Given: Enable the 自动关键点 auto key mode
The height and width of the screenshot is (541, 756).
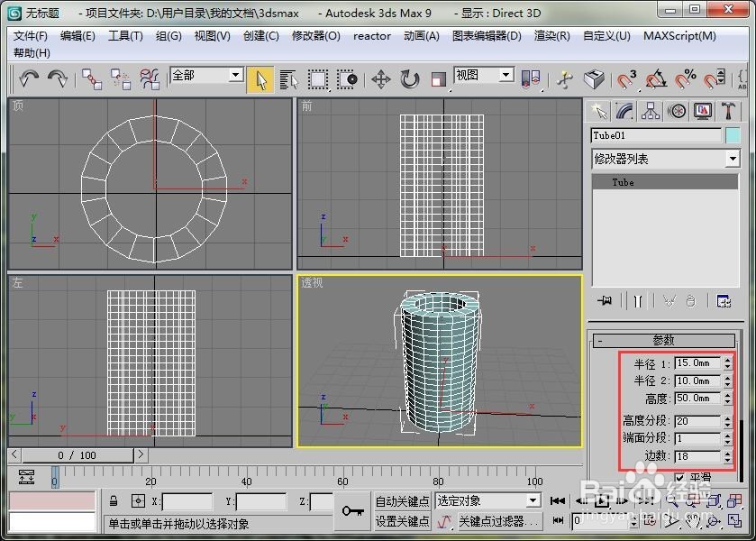Looking at the screenshot, I should point(402,500).
